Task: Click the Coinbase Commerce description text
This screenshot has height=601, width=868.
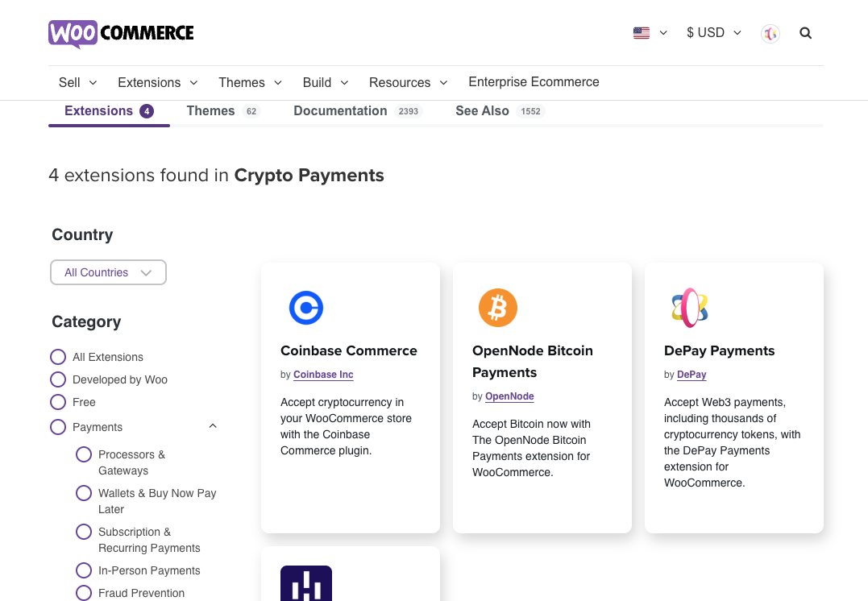Action: point(346,426)
